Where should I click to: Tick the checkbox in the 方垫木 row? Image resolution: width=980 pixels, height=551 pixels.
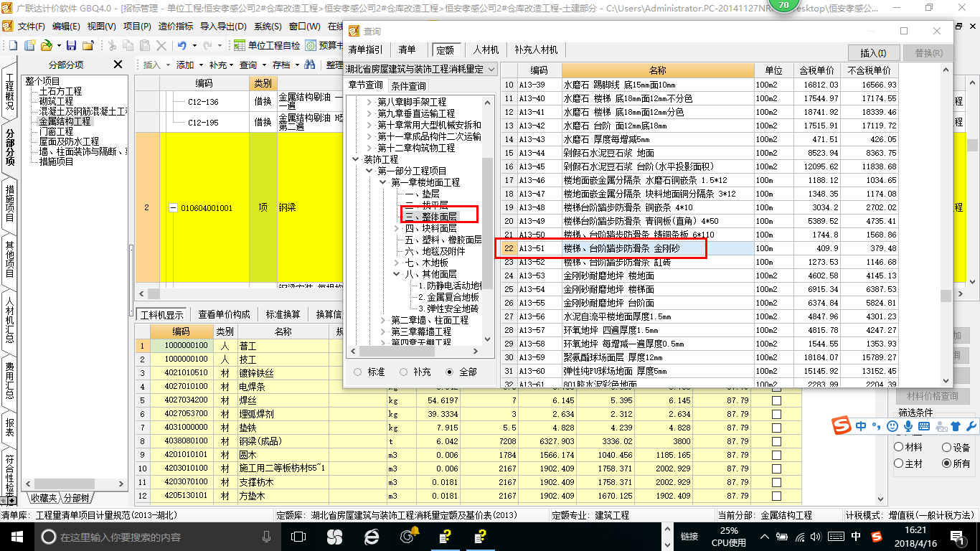pyautogui.click(x=776, y=496)
